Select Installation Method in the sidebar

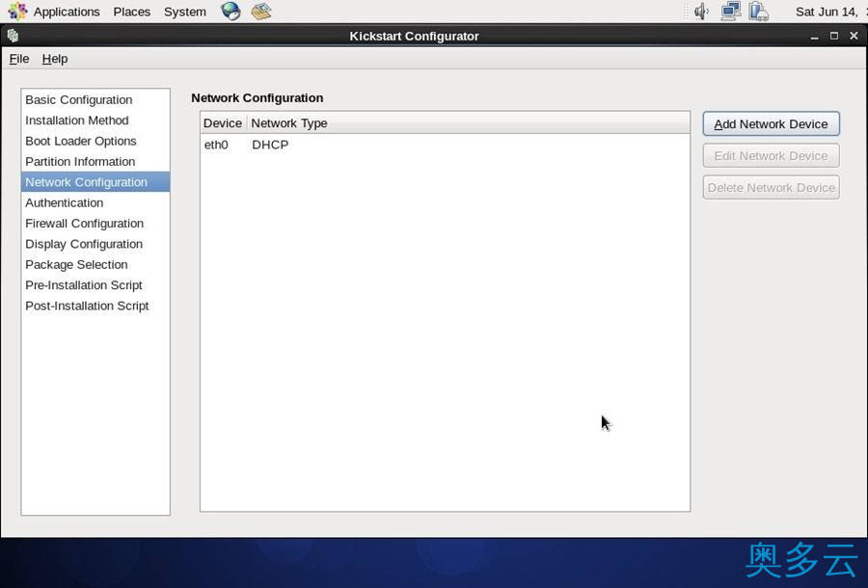coord(95,120)
